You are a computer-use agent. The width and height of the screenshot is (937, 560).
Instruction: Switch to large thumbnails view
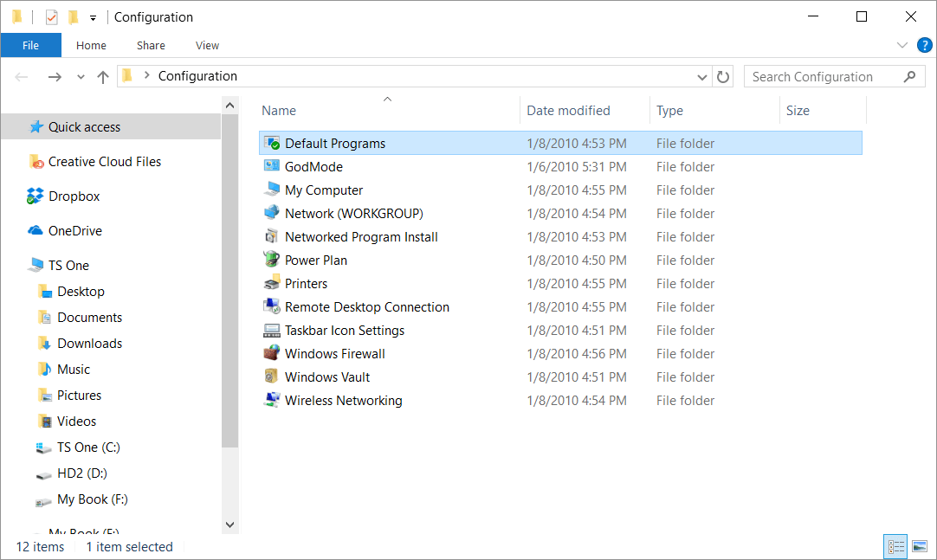pos(920,546)
